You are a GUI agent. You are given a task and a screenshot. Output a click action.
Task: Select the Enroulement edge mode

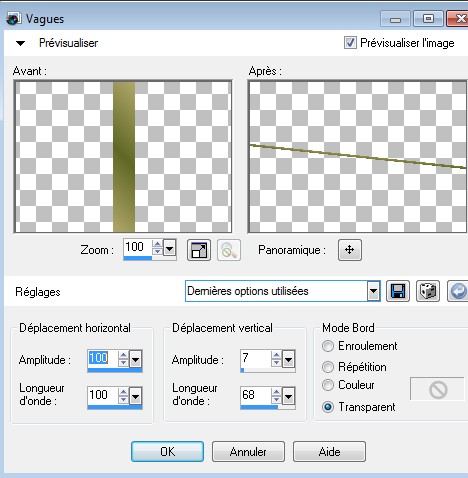click(328, 346)
